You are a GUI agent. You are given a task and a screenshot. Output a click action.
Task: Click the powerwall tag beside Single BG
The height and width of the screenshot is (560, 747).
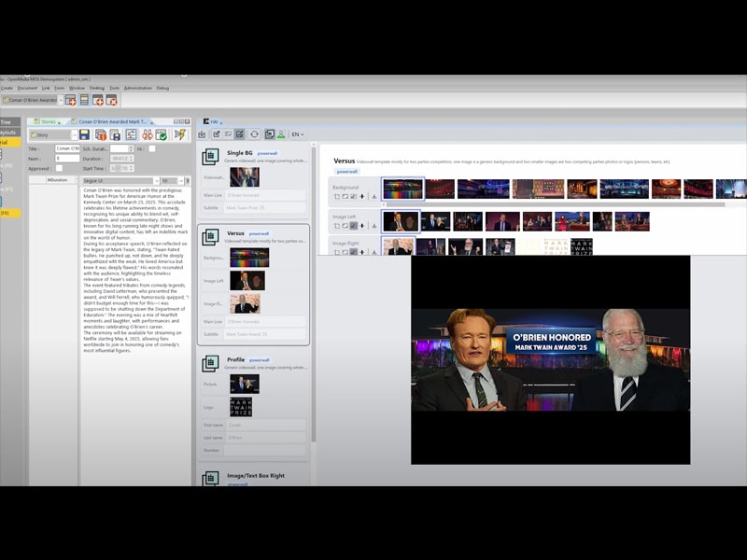(267, 153)
